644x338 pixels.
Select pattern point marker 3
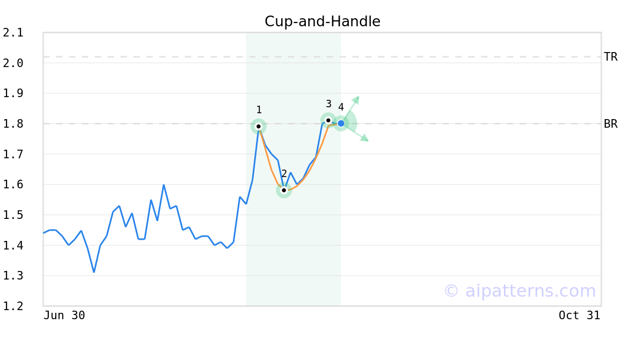328,120
